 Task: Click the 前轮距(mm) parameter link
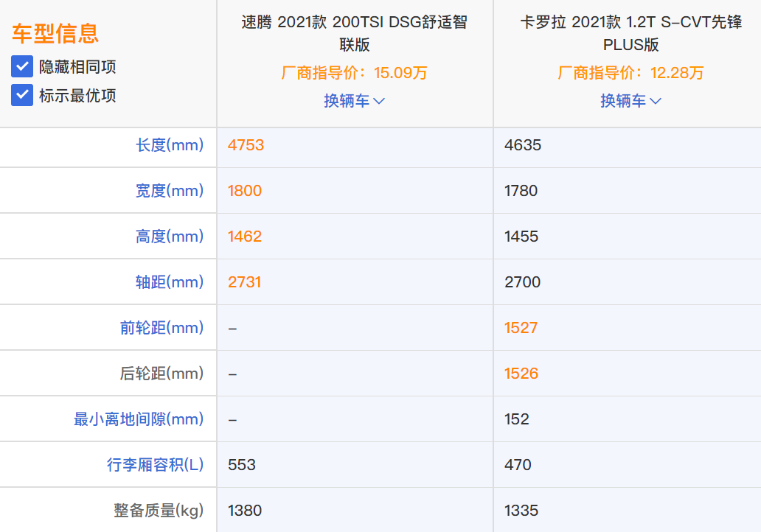(161, 328)
